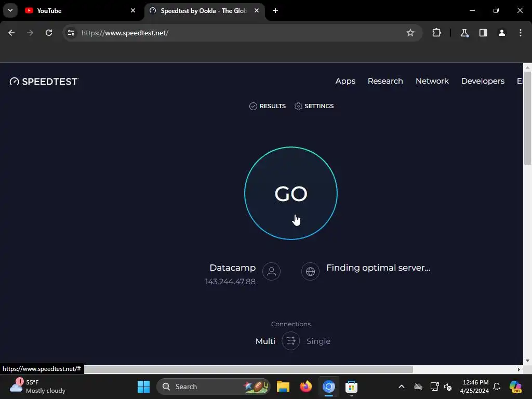
Task: Open the Network menu item
Action: point(432,81)
